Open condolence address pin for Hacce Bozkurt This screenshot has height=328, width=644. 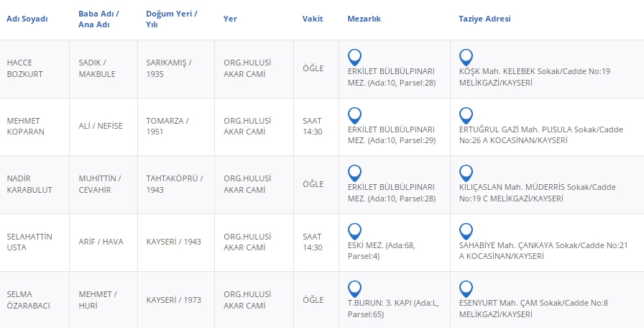(x=466, y=57)
